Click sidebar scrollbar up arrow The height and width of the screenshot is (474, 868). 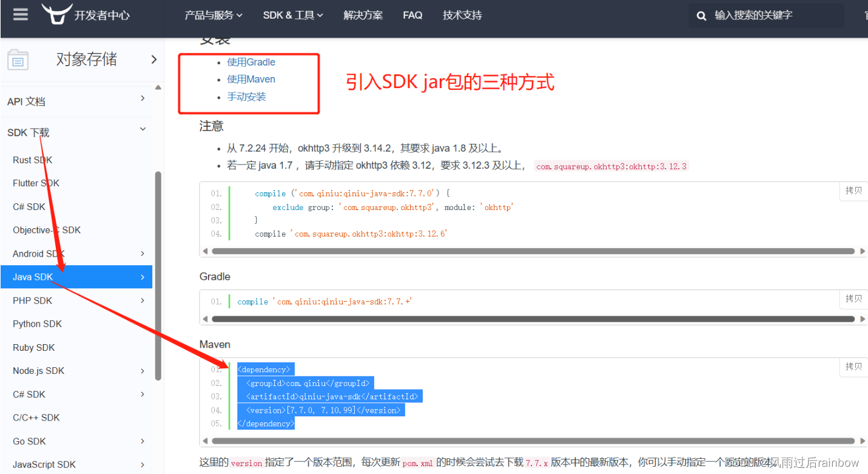point(158,88)
